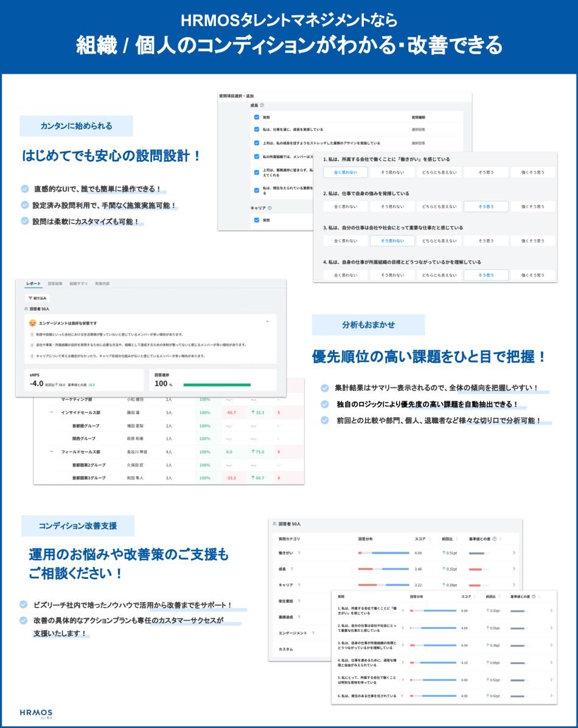The height and width of the screenshot is (728, 578).
Task: Click the 回答進捗 green progress bar
Action: (217, 385)
